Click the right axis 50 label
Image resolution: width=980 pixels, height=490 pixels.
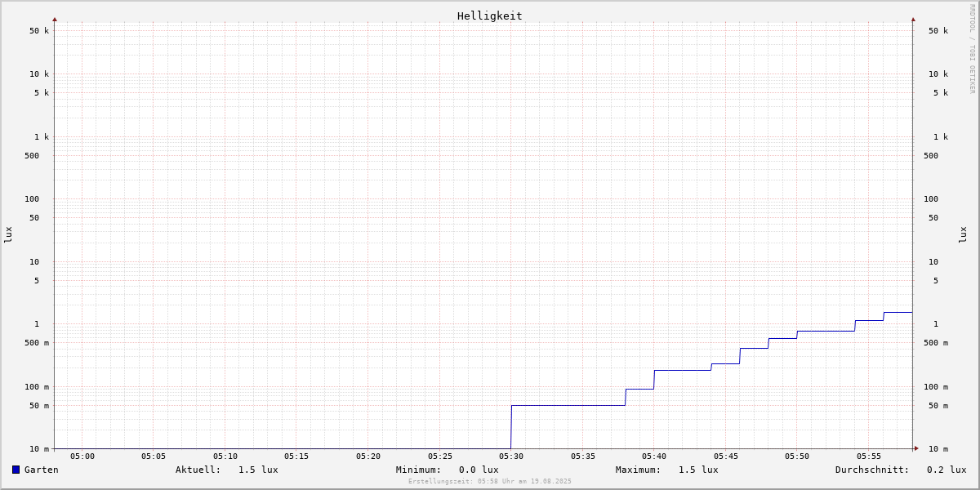(x=933, y=218)
